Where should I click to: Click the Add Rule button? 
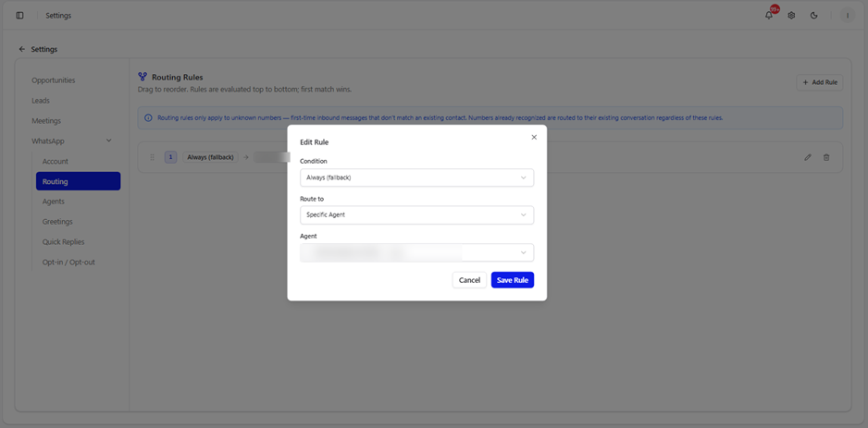[x=820, y=82]
